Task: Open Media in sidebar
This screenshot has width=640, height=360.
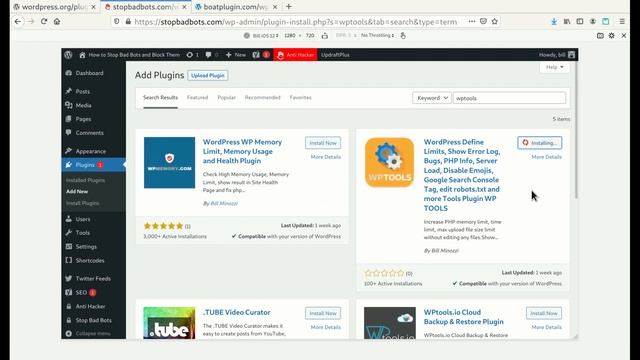Action: point(83,105)
